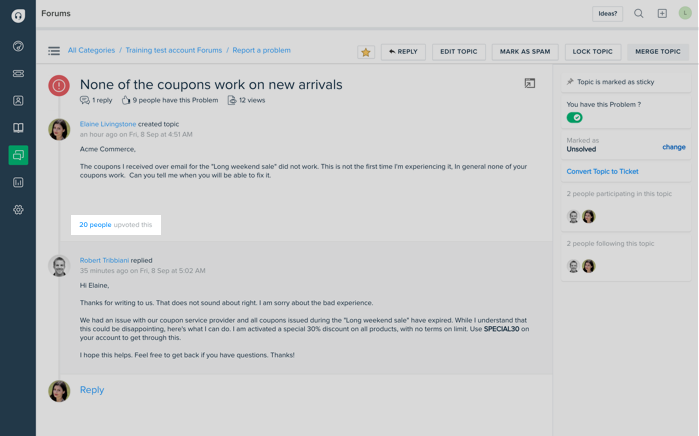The image size is (699, 436).
Task: Open the user profile avatar menu
Action: pyautogui.click(x=685, y=13)
